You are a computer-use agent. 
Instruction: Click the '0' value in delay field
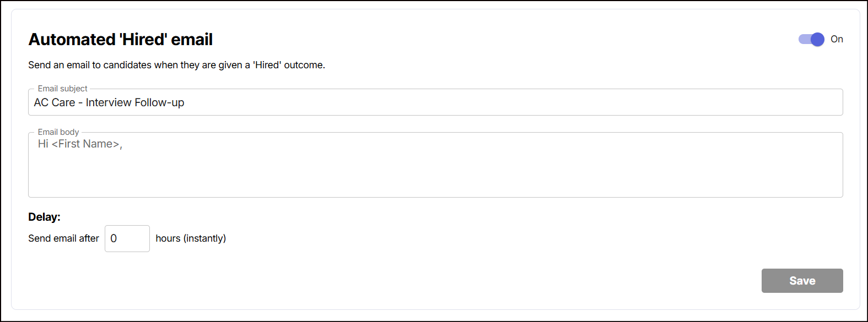pyautogui.click(x=114, y=238)
